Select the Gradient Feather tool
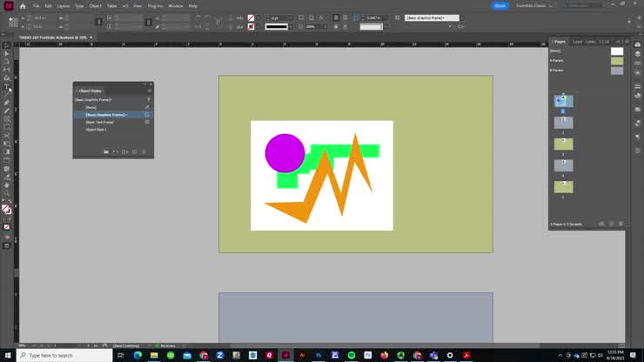The image size is (644, 362). tap(7, 160)
